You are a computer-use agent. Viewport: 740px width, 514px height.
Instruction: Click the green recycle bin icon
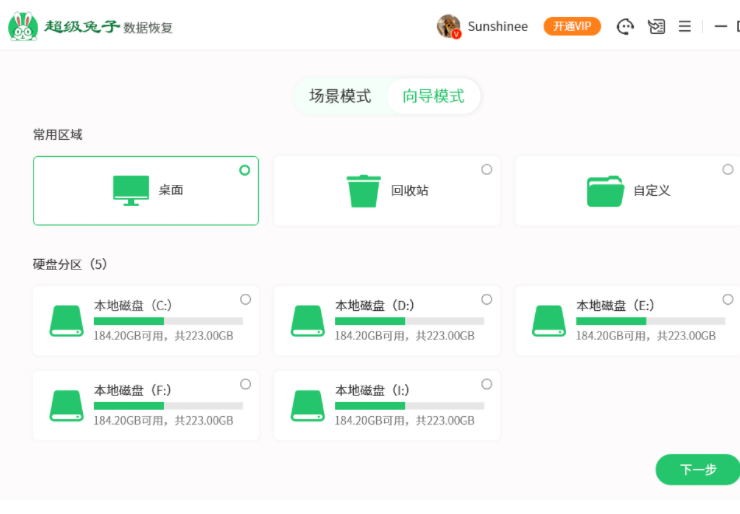(364, 190)
